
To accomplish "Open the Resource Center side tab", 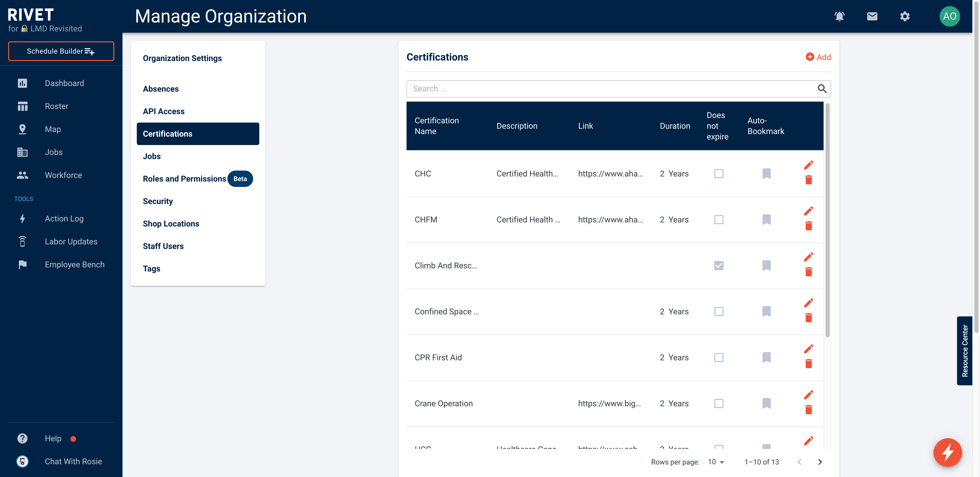I will [x=964, y=351].
